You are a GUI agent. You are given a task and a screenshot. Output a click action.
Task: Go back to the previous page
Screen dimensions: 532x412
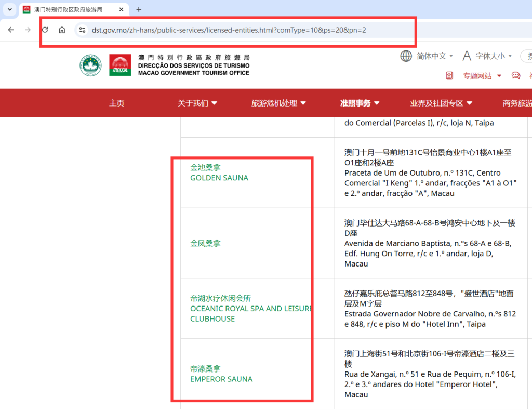[11, 30]
